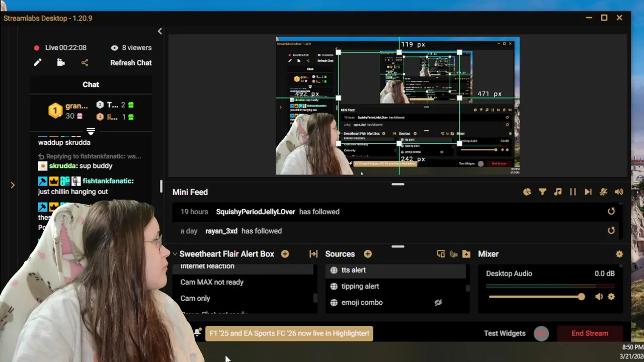Expand the left sidebar with right chevron

tap(13, 185)
